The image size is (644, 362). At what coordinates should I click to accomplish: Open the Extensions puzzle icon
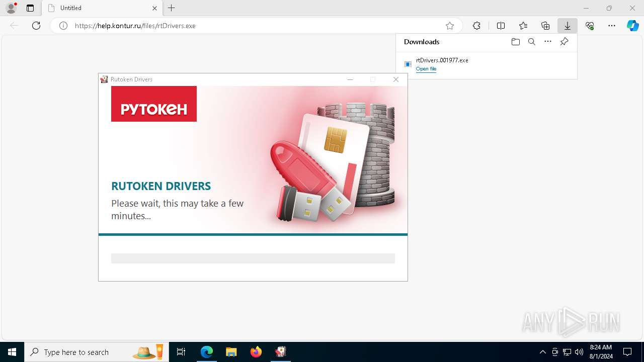click(x=476, y=26)
